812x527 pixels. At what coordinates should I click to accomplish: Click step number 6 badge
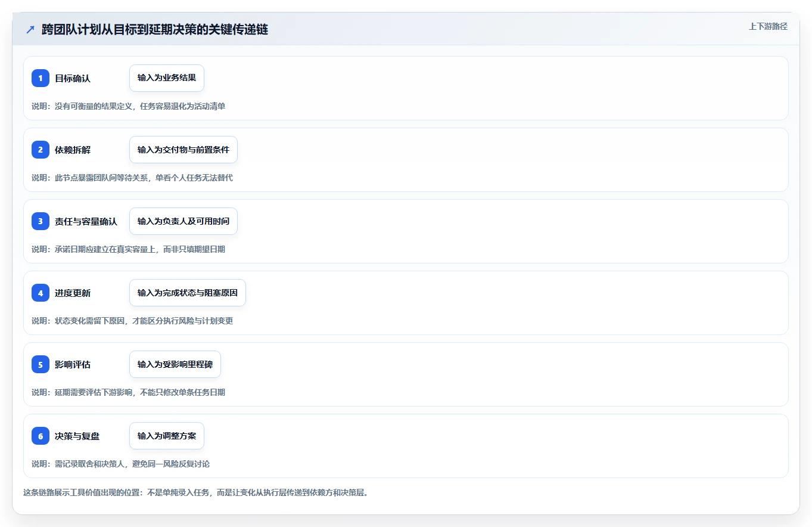point(41,436)
